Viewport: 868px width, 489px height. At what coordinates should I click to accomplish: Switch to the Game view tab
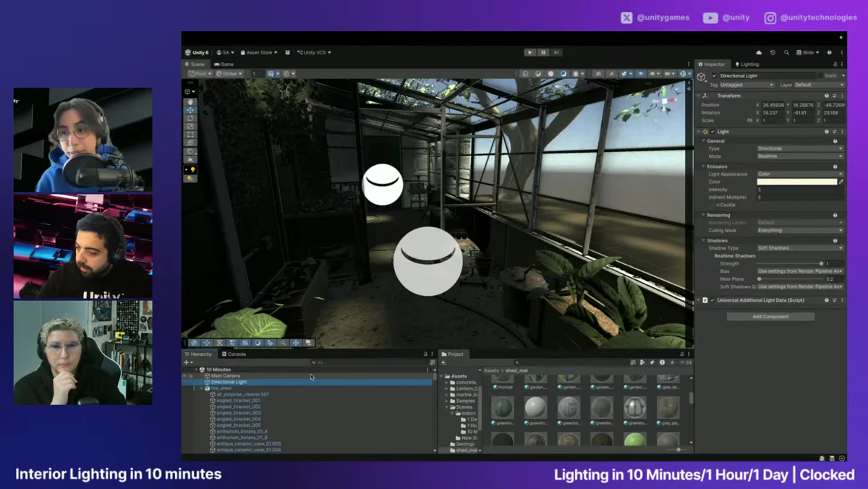coord(224,64)
